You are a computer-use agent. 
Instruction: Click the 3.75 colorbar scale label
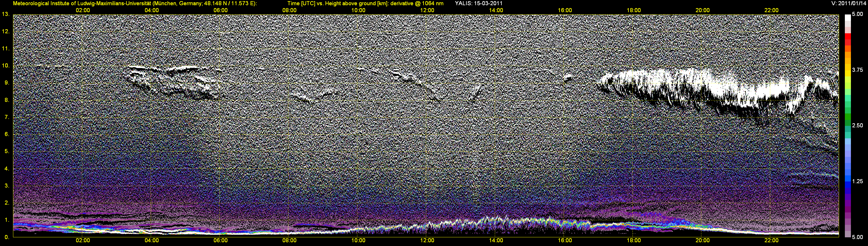[x=857, y=70]
